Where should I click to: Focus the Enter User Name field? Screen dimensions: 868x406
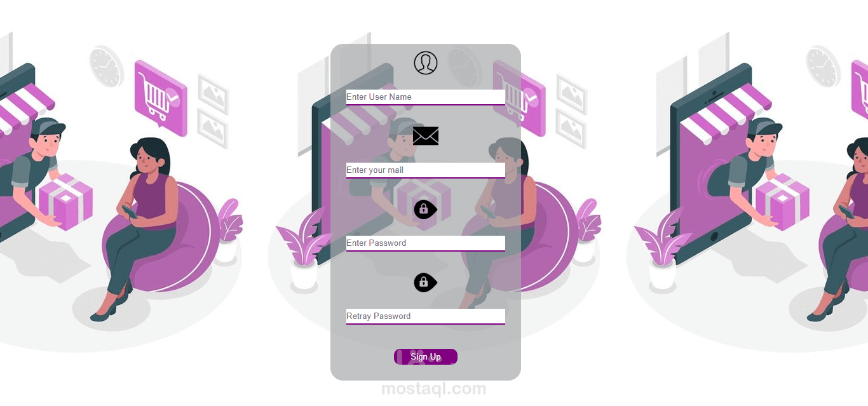(x=426, y=97)
